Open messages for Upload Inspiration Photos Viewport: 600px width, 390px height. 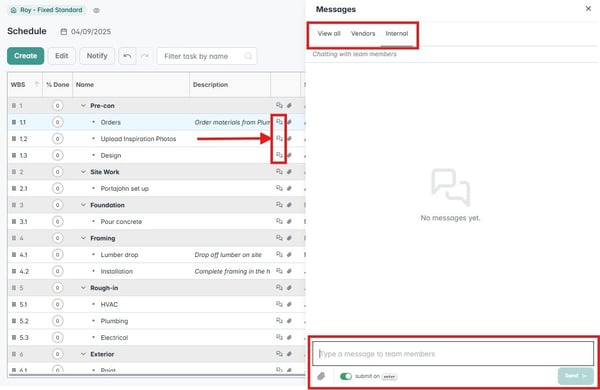[279, 139]
